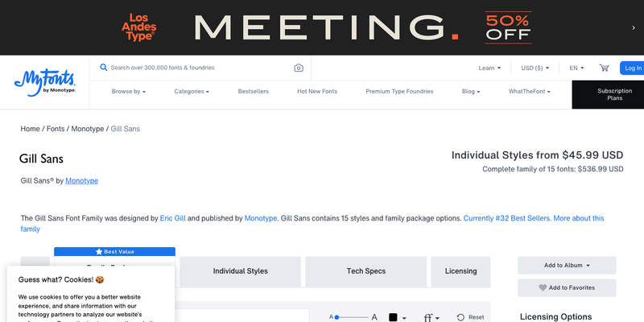Open the Tech Specs tab
This screenshot has height=322, width=644.
point(365,271)
